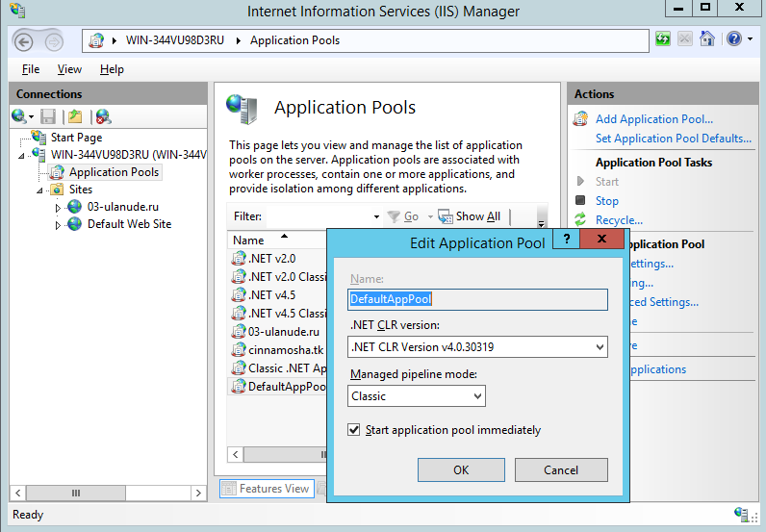Click the status bar network icon
Image resolution: width=766 pixels, height=532 pixels.
click(741, 515)
